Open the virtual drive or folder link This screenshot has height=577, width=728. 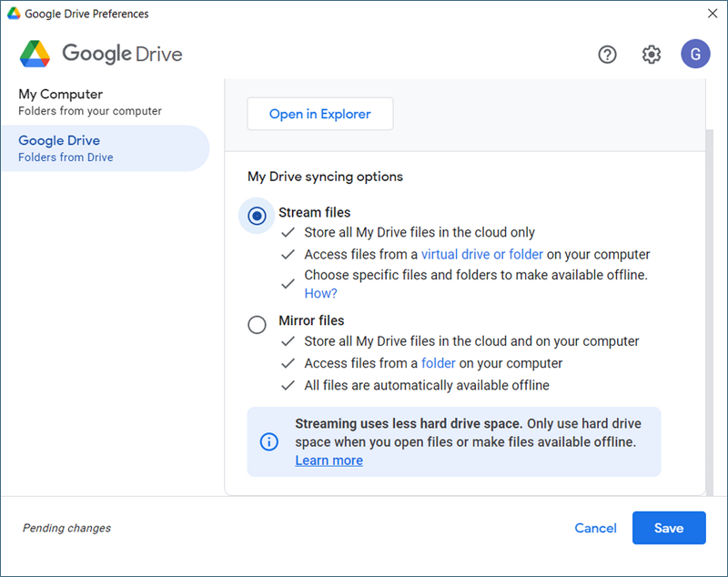(x=482, y=255)
